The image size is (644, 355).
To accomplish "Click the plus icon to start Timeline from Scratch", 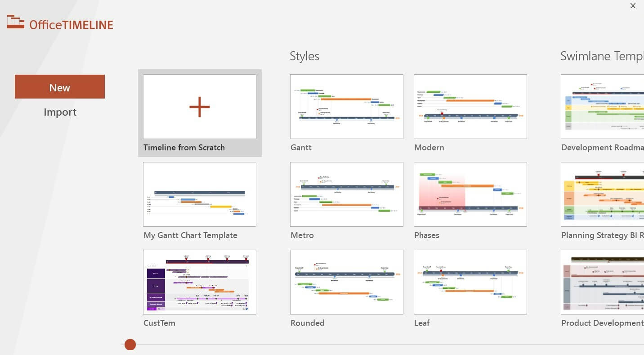I will tap(199, 106).
